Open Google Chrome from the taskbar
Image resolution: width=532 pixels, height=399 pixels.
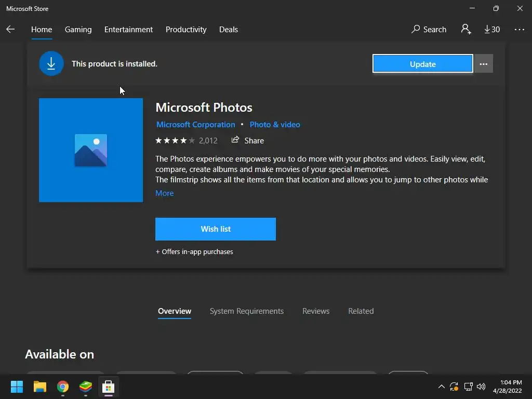(63, 387)
